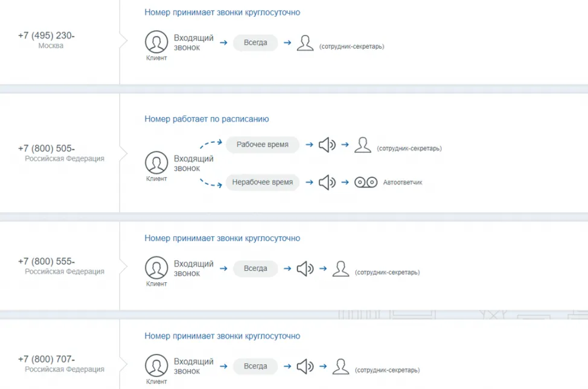Open the round-the-clock link for +7 (800) 707

222,336
